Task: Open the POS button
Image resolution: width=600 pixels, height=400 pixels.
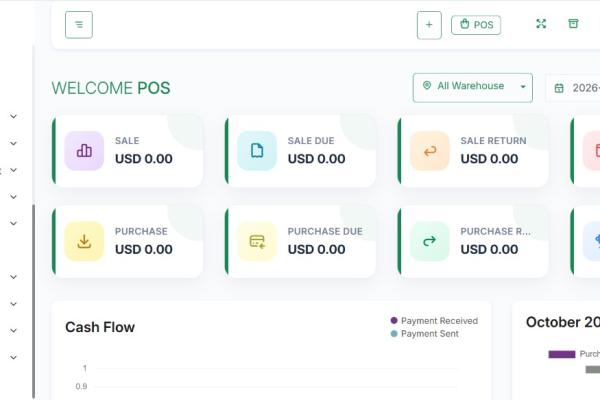Action: point(476,25)
